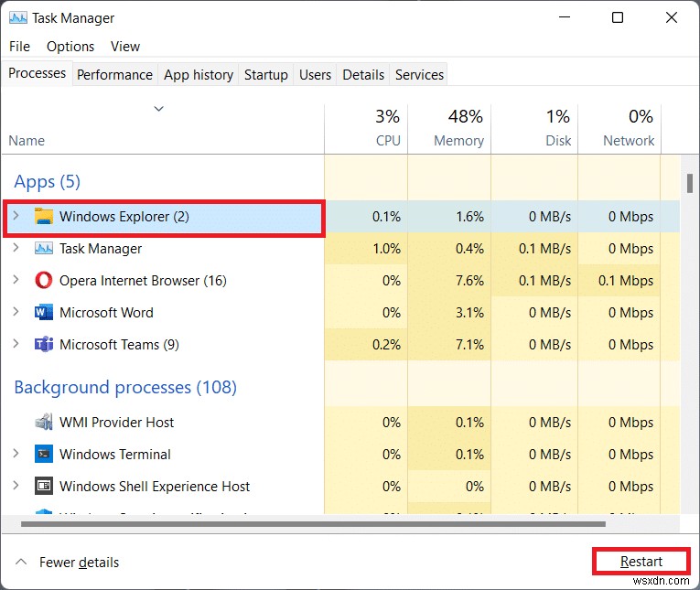Viewport: 700px width, 590px height.
Task: Click the Restart button
Action: tap(641, 562)
